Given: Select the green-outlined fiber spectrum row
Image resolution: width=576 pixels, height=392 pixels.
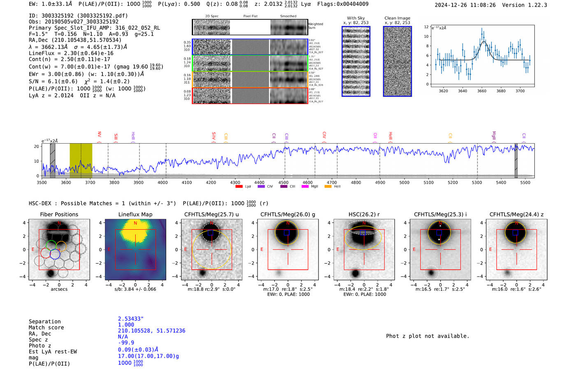Looking at the screenshot, I should pos(250,63).
